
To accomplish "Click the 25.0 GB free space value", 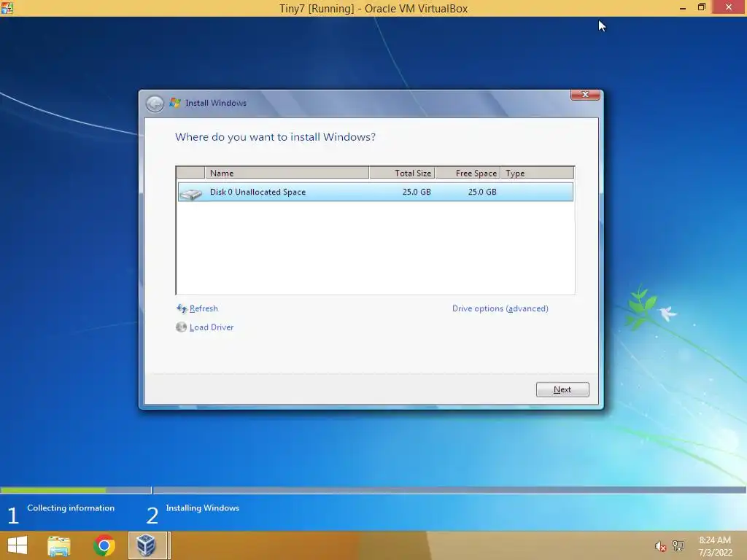I will (482, 192).
